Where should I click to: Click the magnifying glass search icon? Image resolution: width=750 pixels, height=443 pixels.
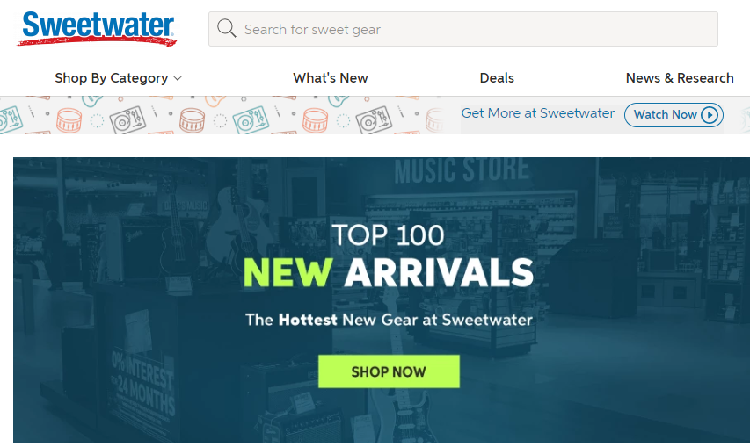click(x=226, y=28)
